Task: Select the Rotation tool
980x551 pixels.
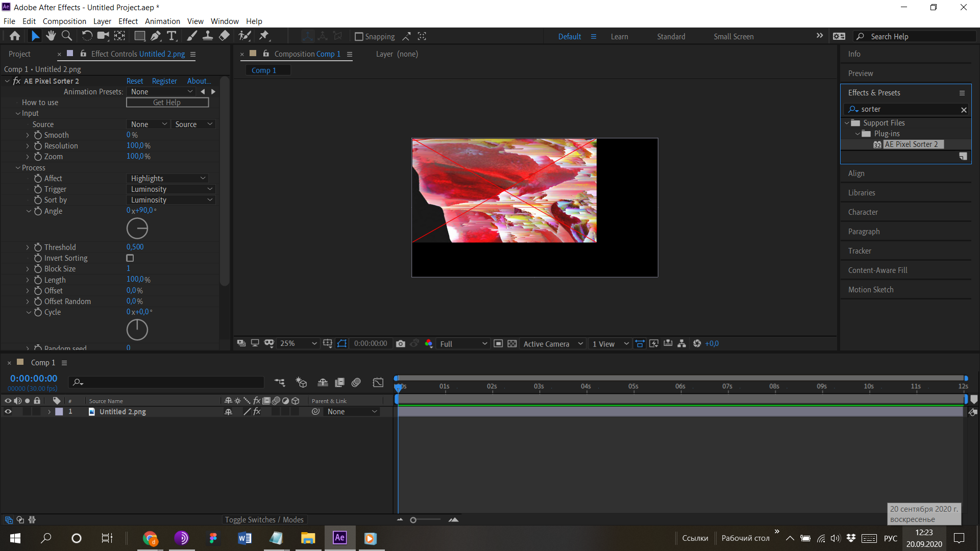Action: point(87,36)
